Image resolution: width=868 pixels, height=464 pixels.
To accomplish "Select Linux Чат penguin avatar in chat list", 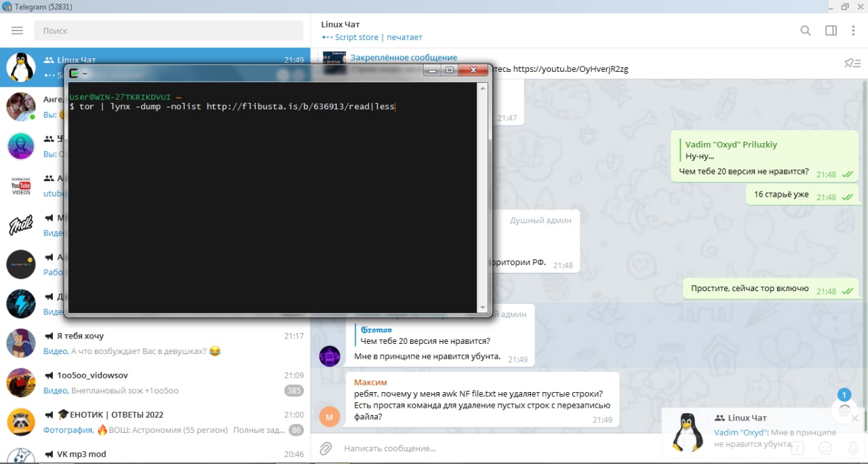I will (21, 67).
